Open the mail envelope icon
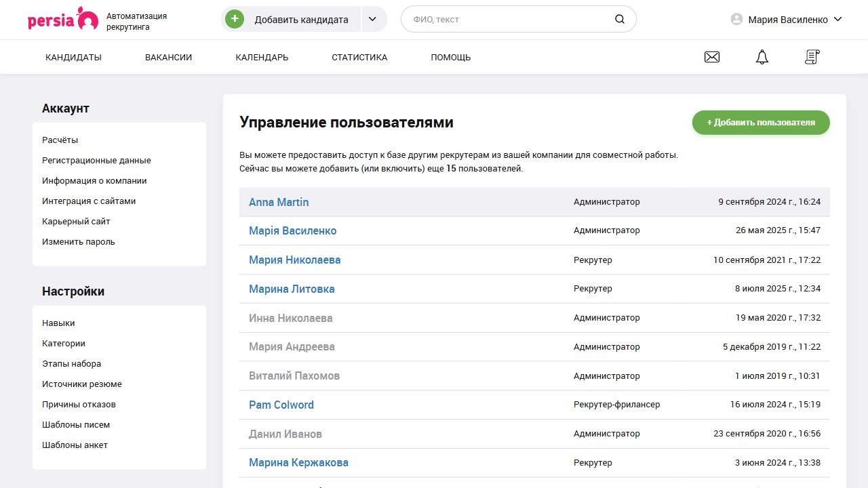868x488 pixels. (712, 57)
